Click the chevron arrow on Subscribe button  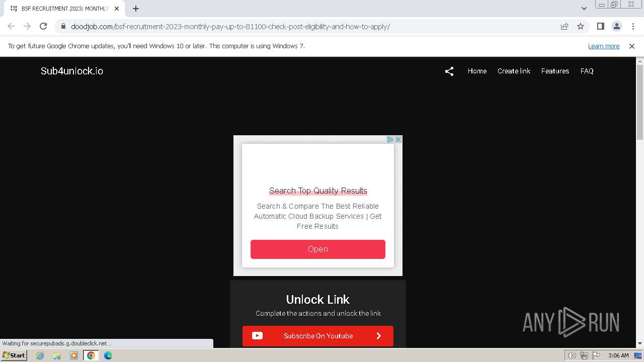[379, 336]
